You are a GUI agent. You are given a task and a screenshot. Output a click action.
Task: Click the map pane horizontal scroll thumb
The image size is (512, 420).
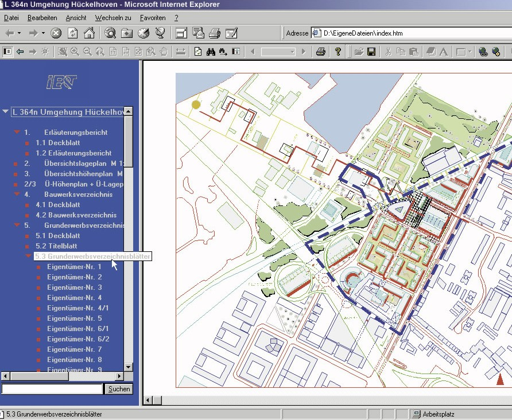coord(158,400)
